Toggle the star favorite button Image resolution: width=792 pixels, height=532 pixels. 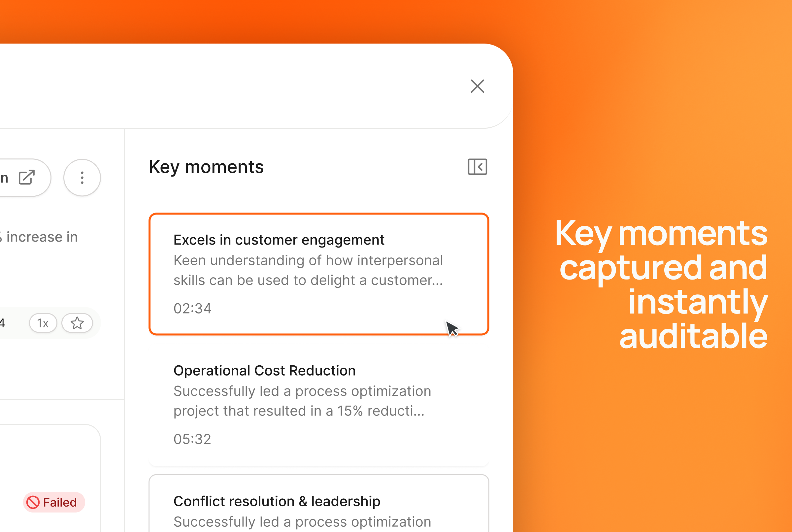(x=77, y=323)
